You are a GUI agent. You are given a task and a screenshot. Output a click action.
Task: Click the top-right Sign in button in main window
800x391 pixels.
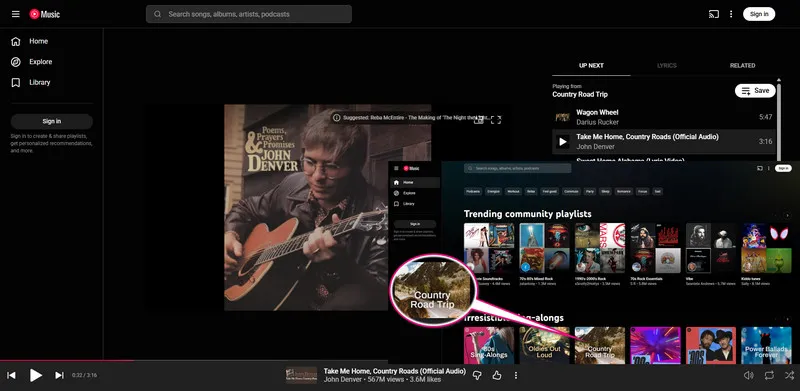click(759, 14)
